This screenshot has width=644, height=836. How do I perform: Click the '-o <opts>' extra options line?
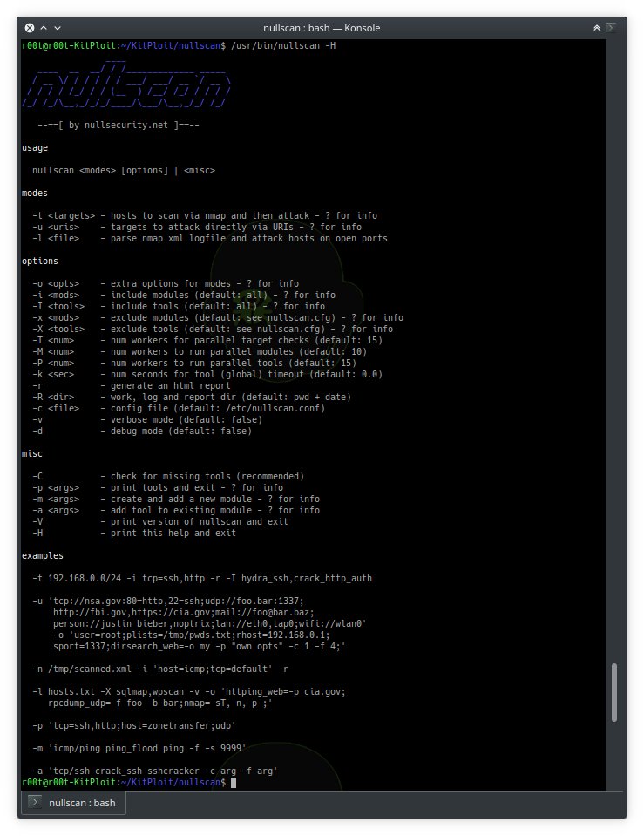click(x=166, y=283)
